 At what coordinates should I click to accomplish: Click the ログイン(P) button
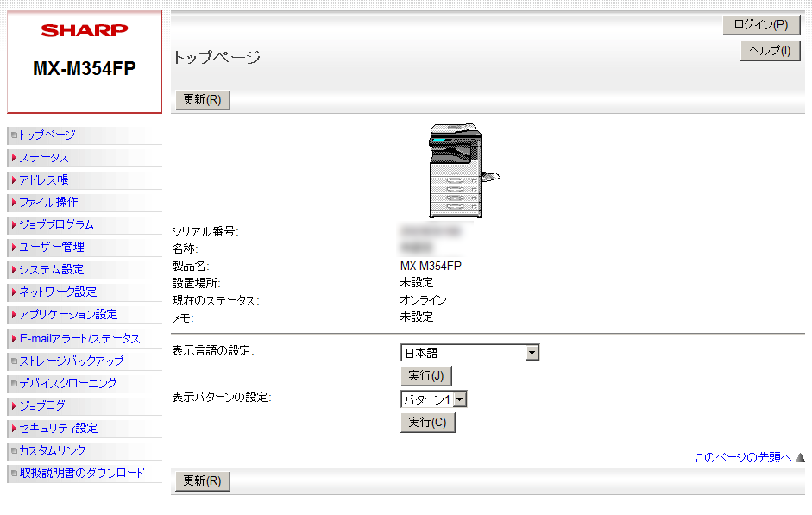(761, 25)
